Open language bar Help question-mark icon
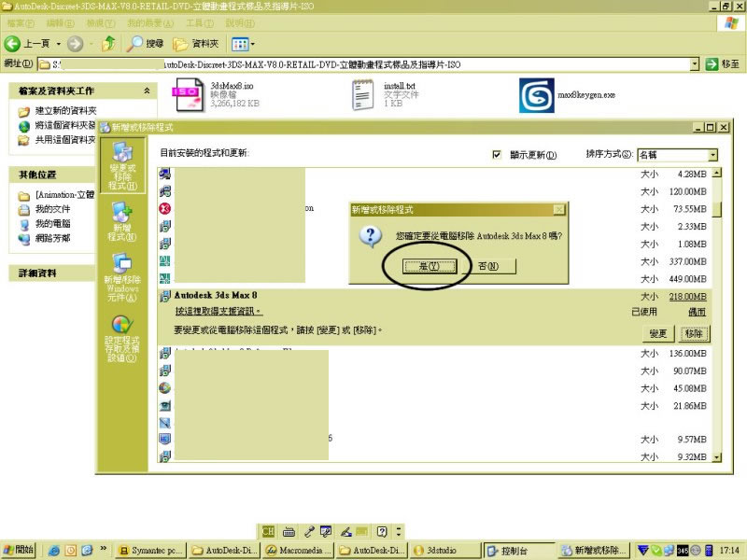The width and height of the screenshot is (747, 560). [x=382, y=531]
